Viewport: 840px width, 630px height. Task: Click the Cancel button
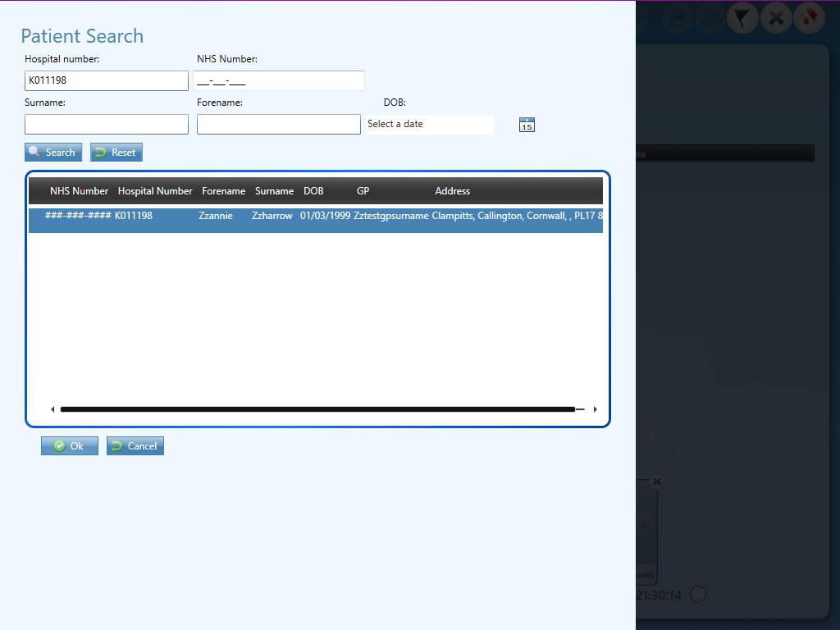135,445
